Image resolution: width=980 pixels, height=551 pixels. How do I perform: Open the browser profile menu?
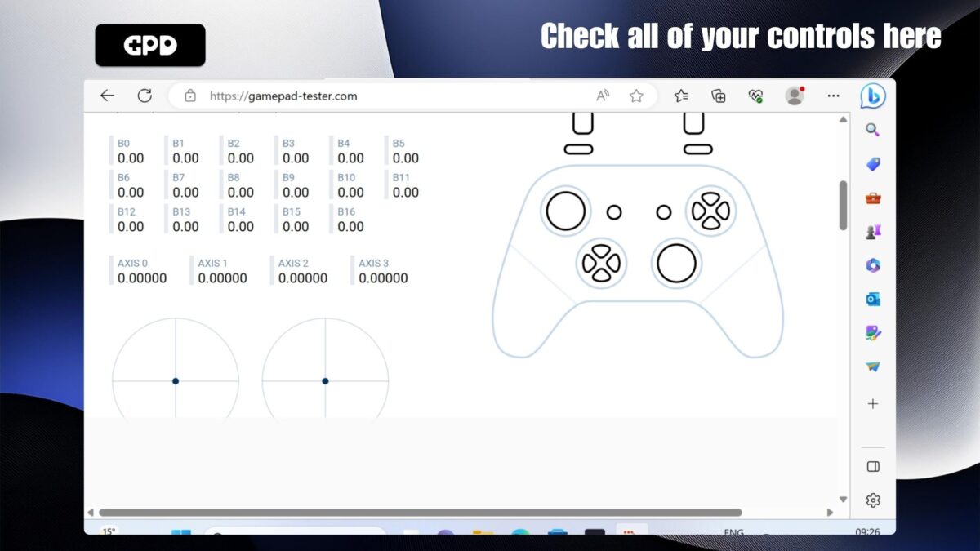793,96
